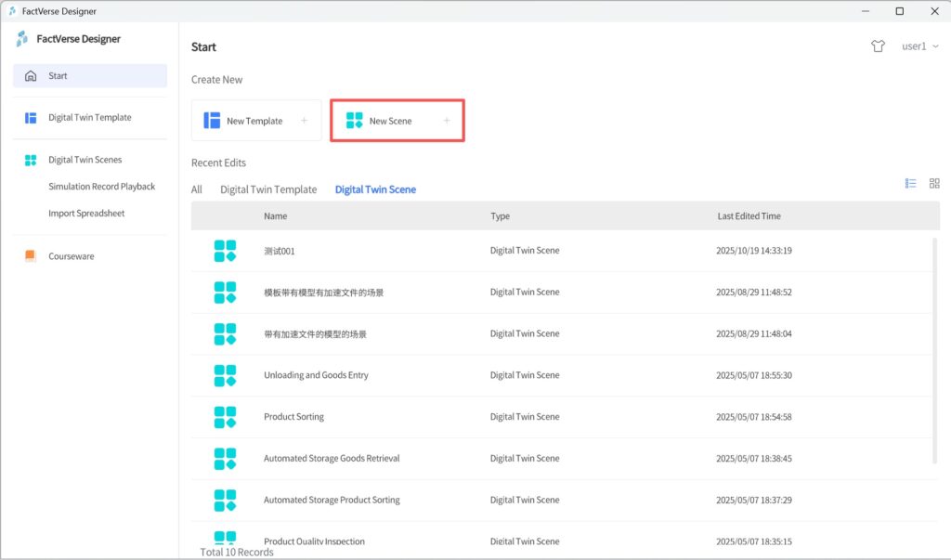The image size is (951, 560).
Task: Click the scene icon for Product Sorting
Action: (225, 417)
